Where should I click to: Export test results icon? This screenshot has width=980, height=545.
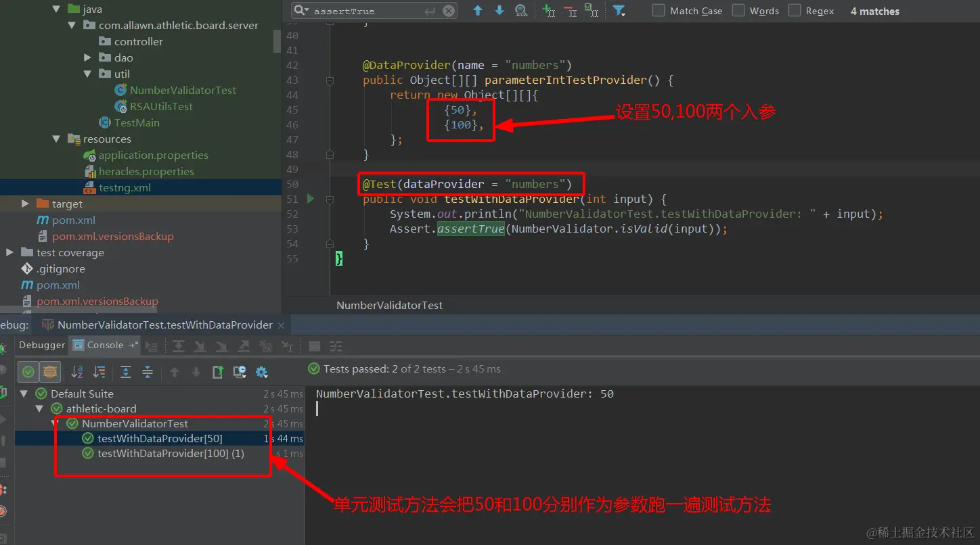click(218, 372)
